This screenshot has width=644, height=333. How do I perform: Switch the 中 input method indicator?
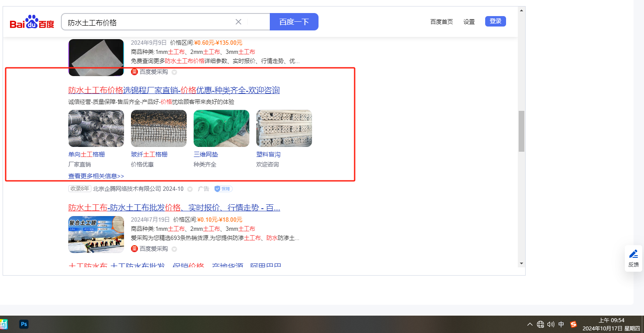click(561, 324)
